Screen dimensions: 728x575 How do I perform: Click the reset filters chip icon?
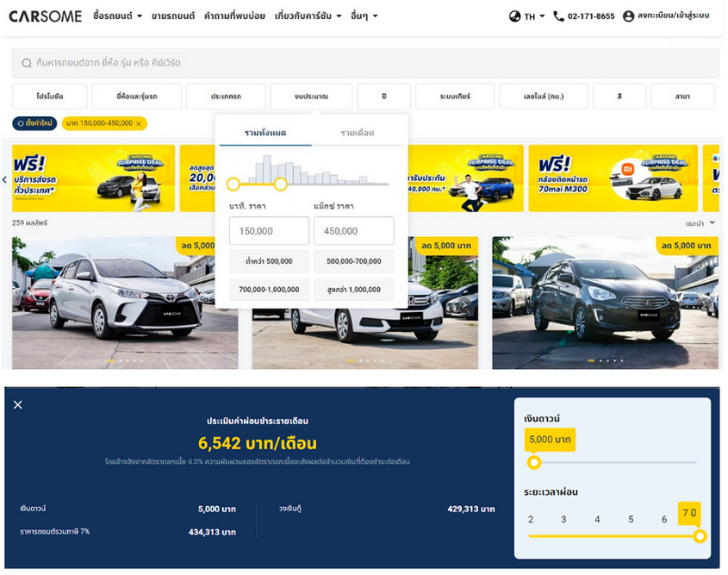[x=20, y=123]
